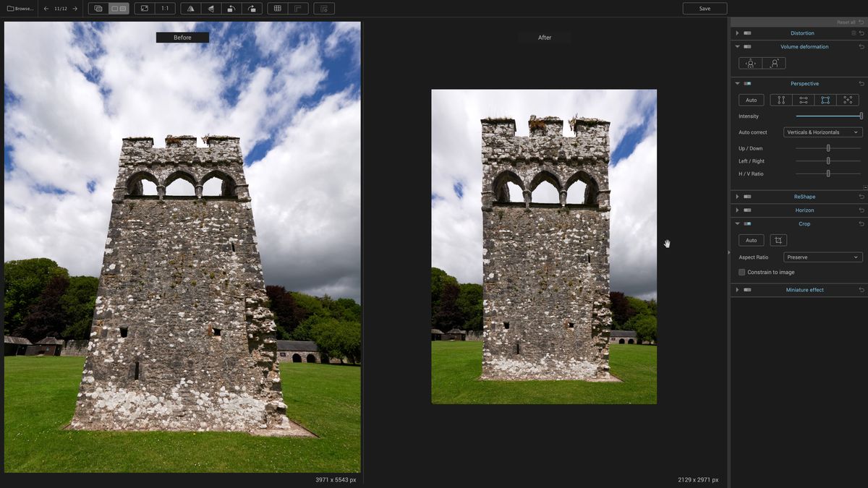Select the diagonal volume deformation correction icon
Image resolution: width=868 pixels, height=488 pixels.
point(774,63)
